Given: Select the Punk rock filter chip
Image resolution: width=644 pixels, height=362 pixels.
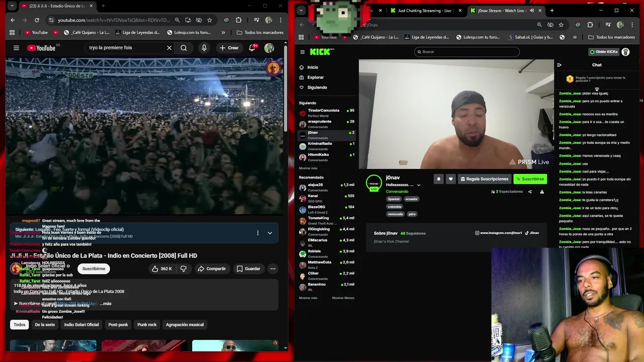Looking at the screenshot, I should [147, 324].
